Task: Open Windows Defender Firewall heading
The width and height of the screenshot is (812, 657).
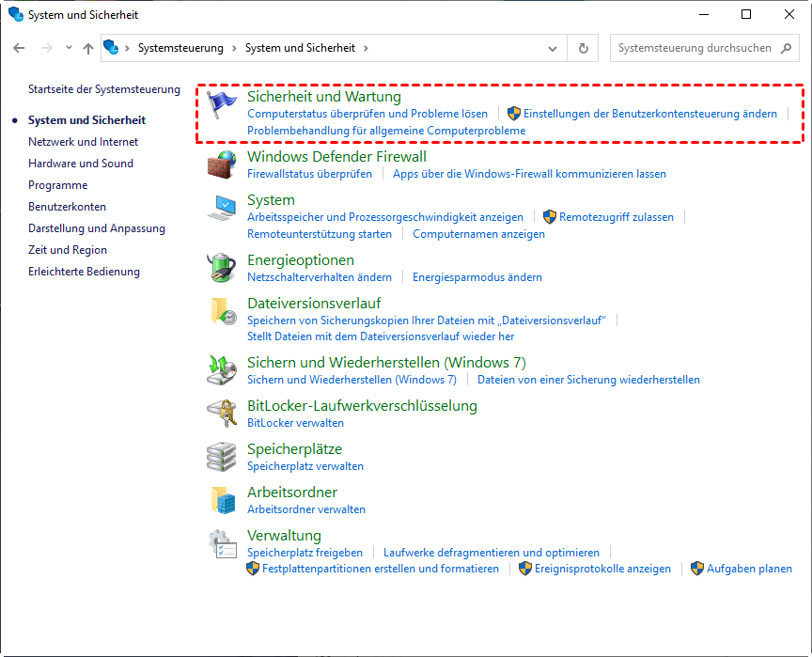Action: [336, 156]
